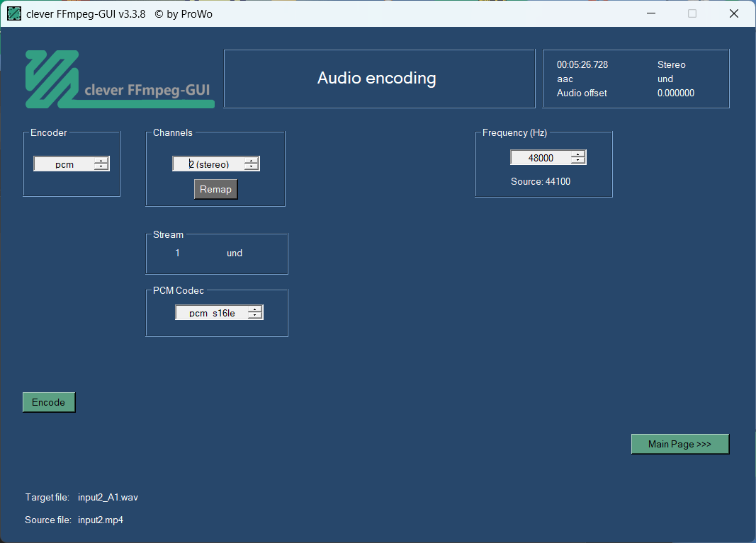Step PCM Codec spinbox down arrow
The height and width of the screenshot is (543, 756).
pyautogui.click(x=255, y=316)
